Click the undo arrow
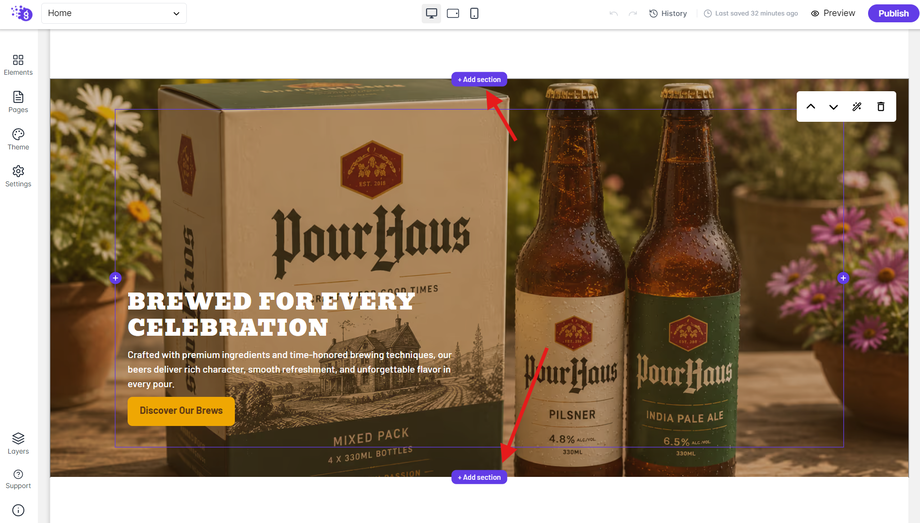This screenshot has height=523, width=920. coord(614,14)
